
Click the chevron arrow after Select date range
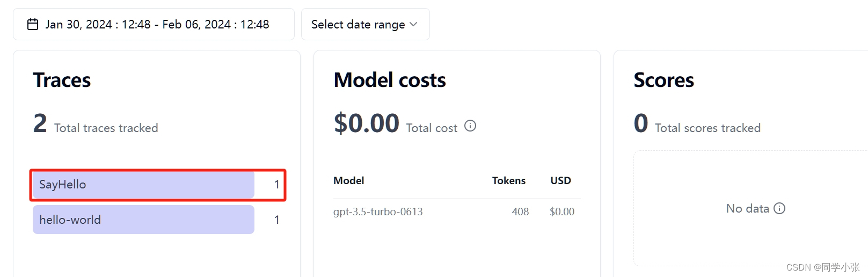click(x=413, y=24)
